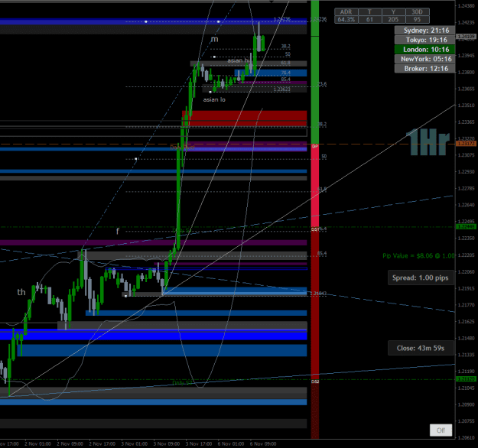Click the orange 1.23172 pivot price tag

point(467,144)
